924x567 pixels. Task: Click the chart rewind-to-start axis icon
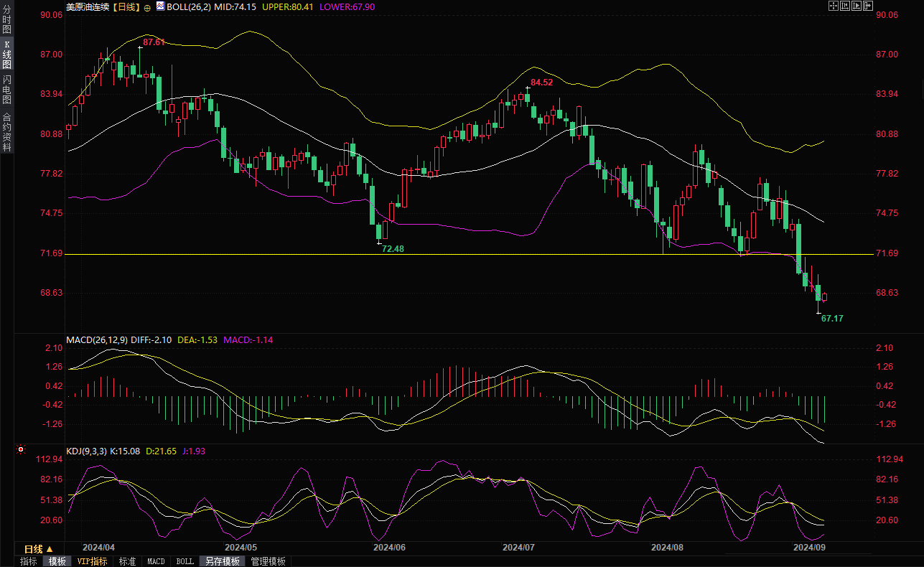(844, 6)
